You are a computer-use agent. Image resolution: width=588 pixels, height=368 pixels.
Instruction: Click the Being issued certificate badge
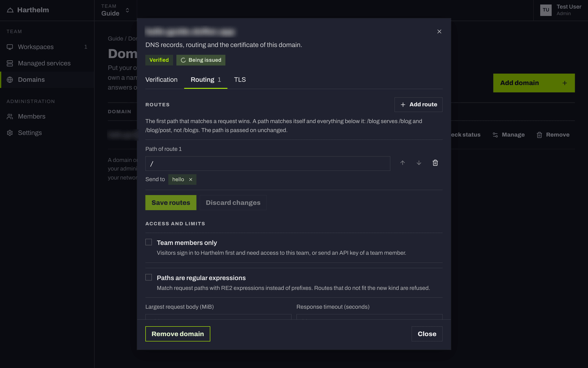(x=201, y=60)
